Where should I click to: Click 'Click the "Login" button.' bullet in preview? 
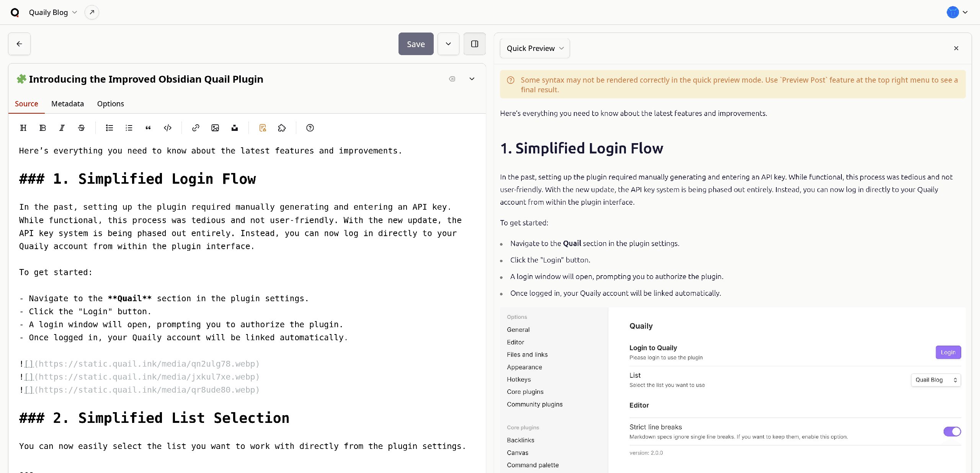tap(550, 260)
